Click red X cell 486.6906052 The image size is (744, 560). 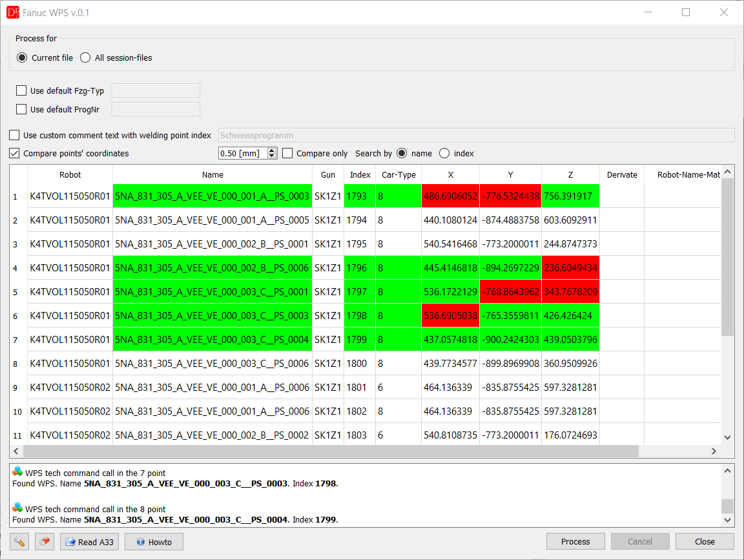[x=450, y=196]
